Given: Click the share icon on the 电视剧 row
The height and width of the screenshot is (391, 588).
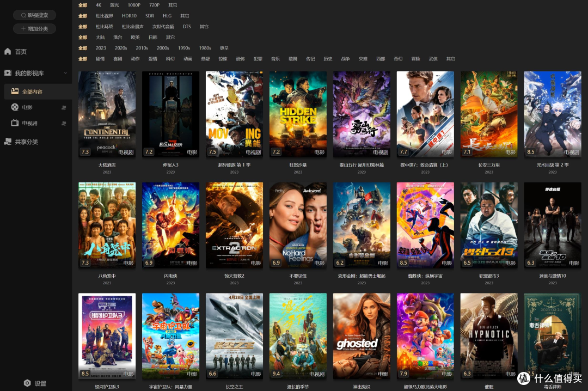Looking at the screenshot, I should 64,123.
